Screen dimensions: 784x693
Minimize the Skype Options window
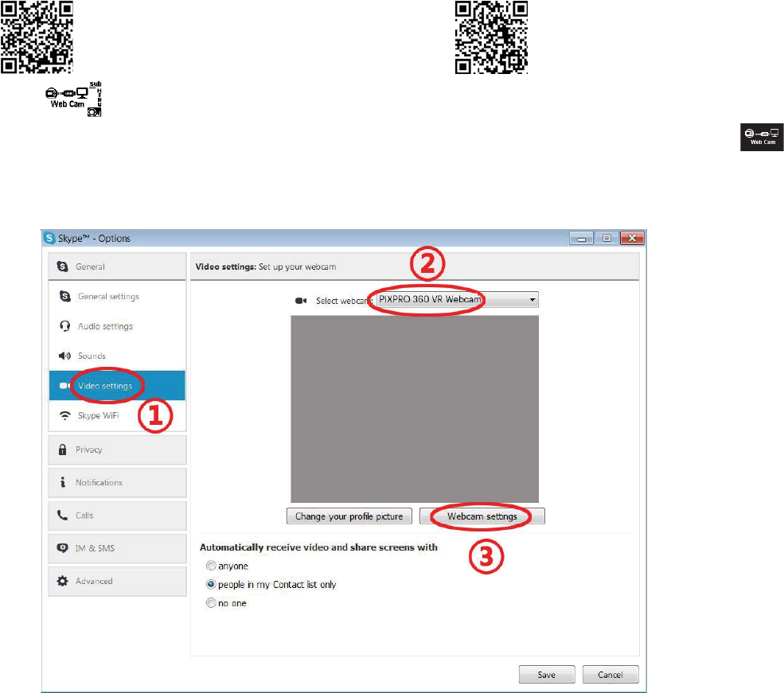[581, 239]
